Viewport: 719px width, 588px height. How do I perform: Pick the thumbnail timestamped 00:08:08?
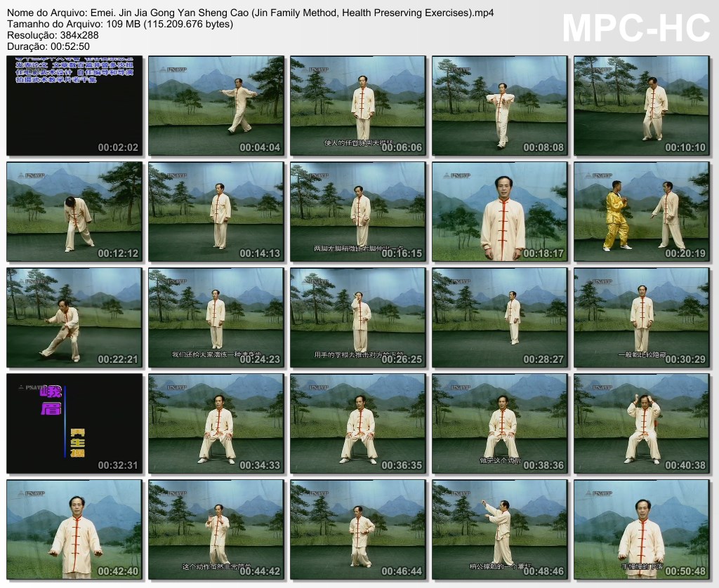click(499, 105)
